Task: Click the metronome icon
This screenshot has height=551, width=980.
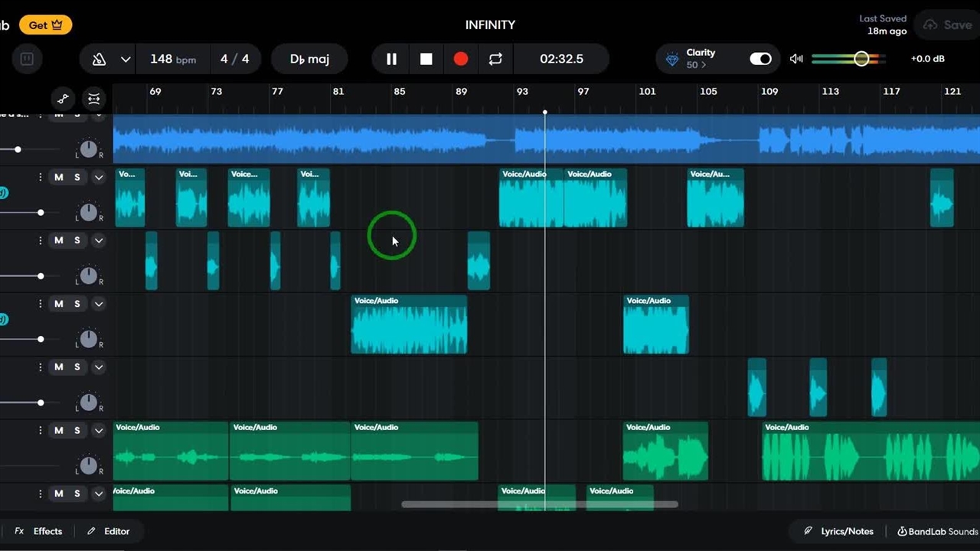Action: [99, 59]
